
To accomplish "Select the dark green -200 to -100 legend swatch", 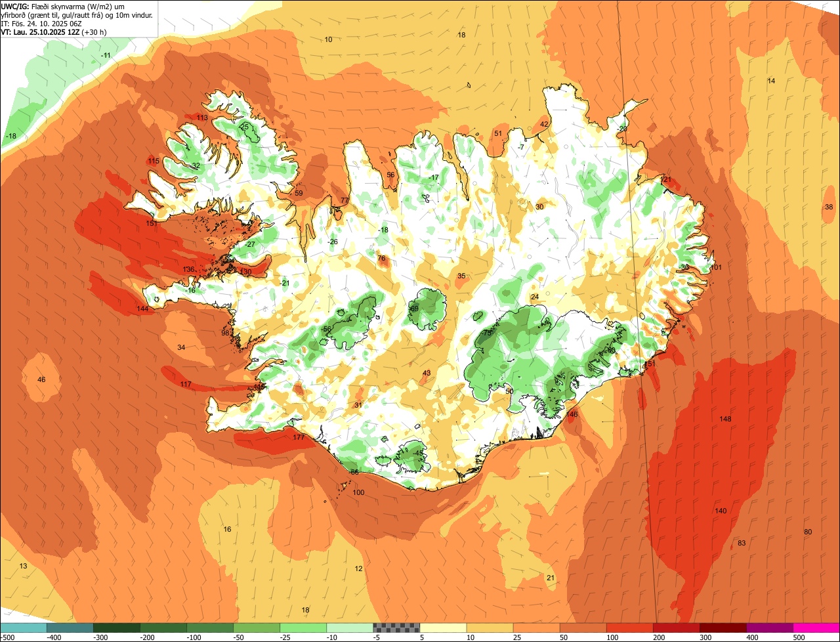I will (x=163, y=628).
